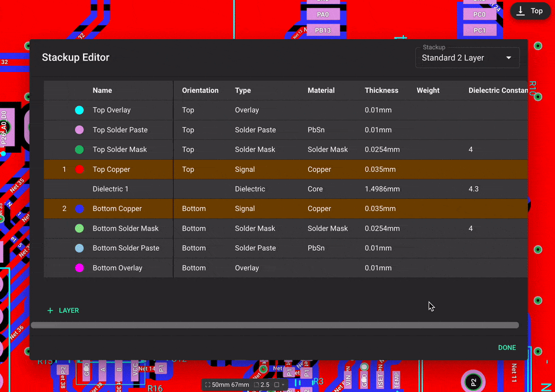Click the Top Copper red layer color dot
Viewport: 555px width, 392px height.
pos(79,169)
